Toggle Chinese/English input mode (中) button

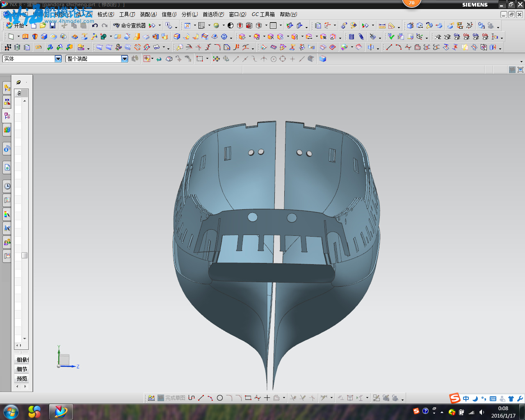pos(466,399)
